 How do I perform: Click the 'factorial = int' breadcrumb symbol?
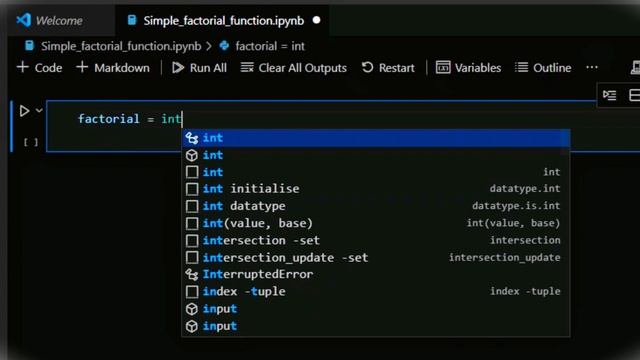tap(270, 46)
